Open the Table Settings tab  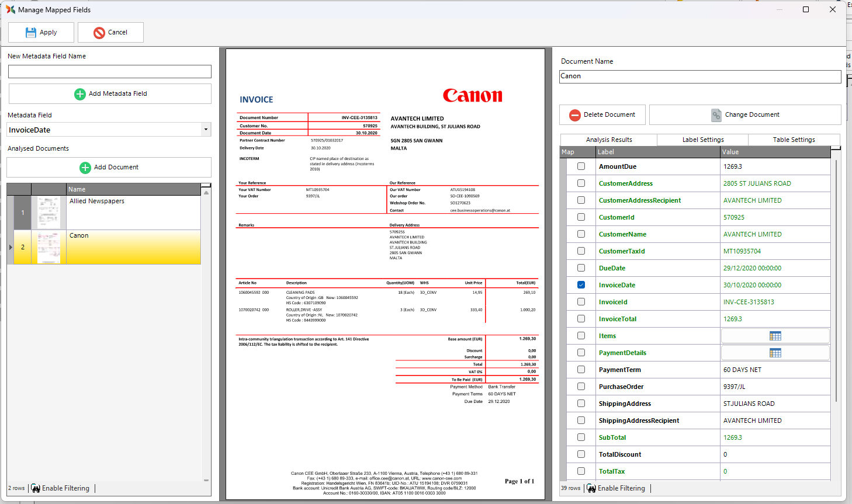coord(794,140)
